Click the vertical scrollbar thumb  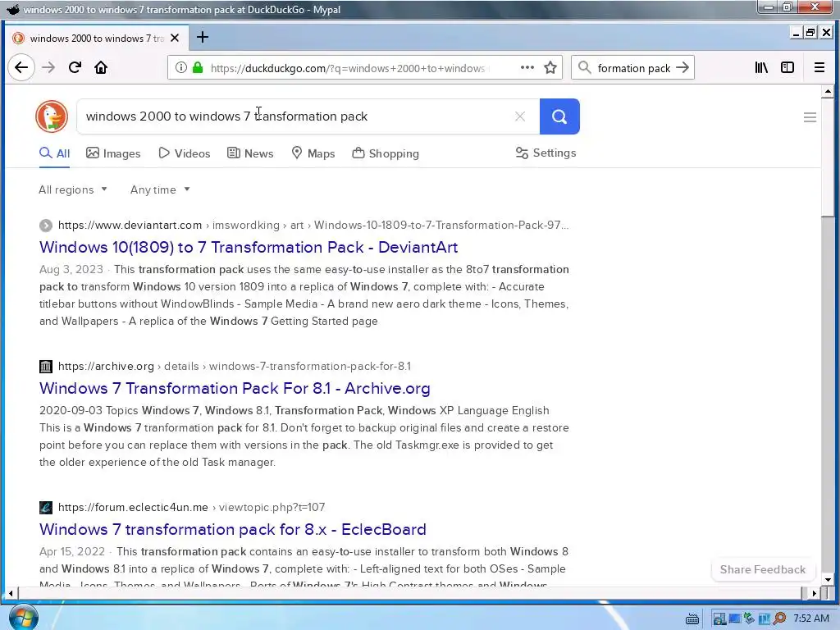pos(829,157)
